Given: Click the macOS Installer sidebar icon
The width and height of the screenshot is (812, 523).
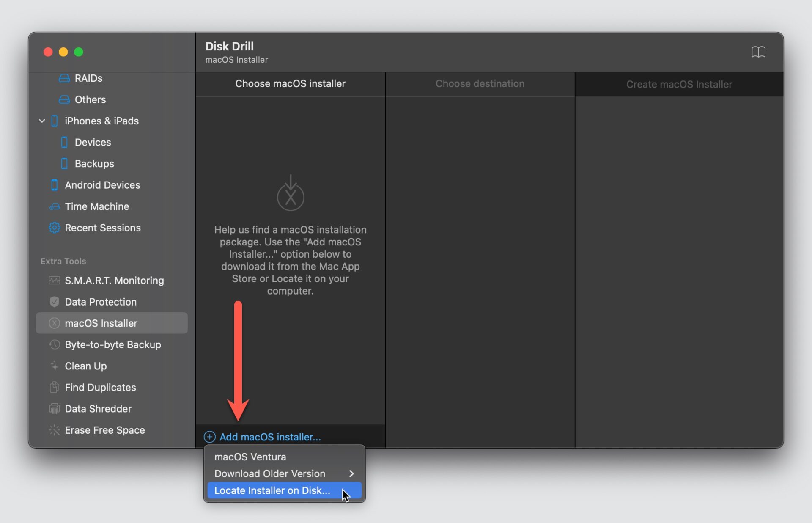Looking at the screenshot, I should [x=55, y=323].
